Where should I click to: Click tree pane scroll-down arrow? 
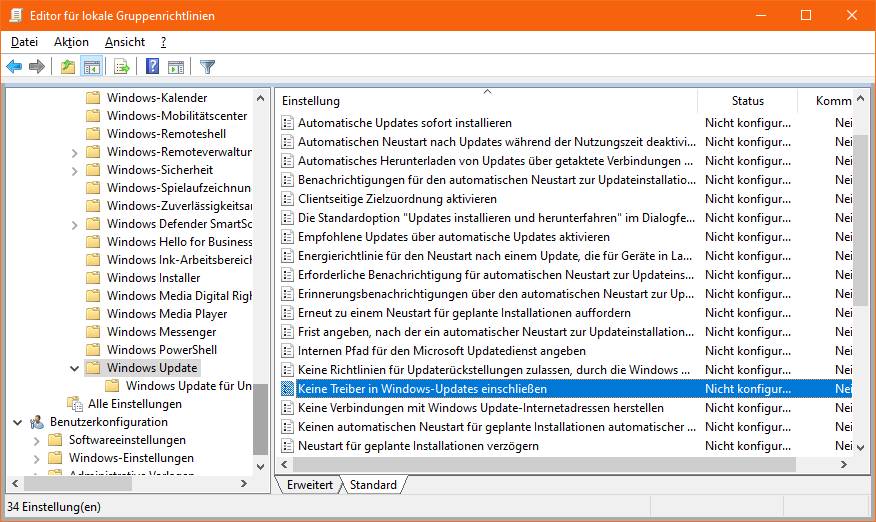tap(260, 466)
